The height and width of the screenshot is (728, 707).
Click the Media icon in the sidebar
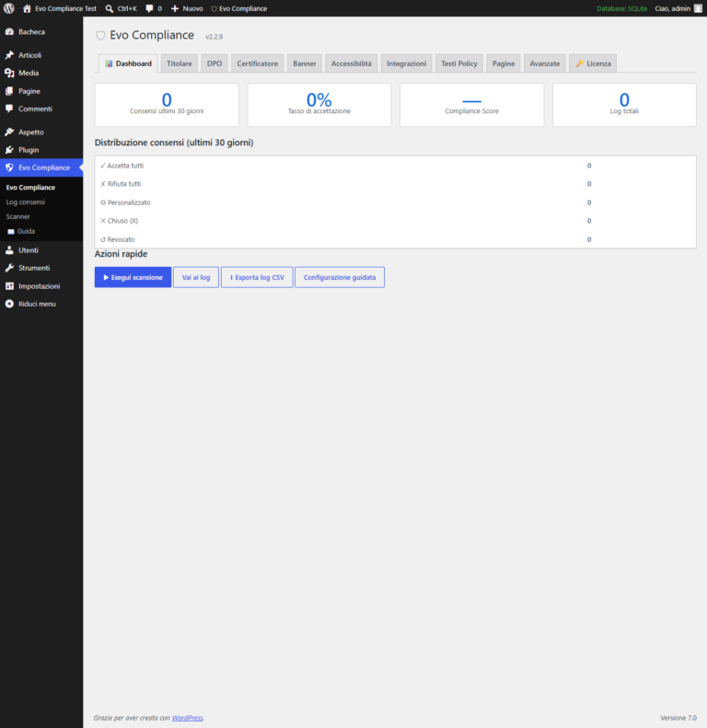pos(9,73)
